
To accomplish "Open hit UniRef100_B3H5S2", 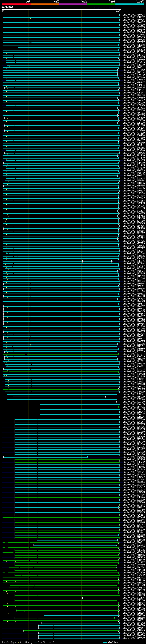I will (134, 18).
